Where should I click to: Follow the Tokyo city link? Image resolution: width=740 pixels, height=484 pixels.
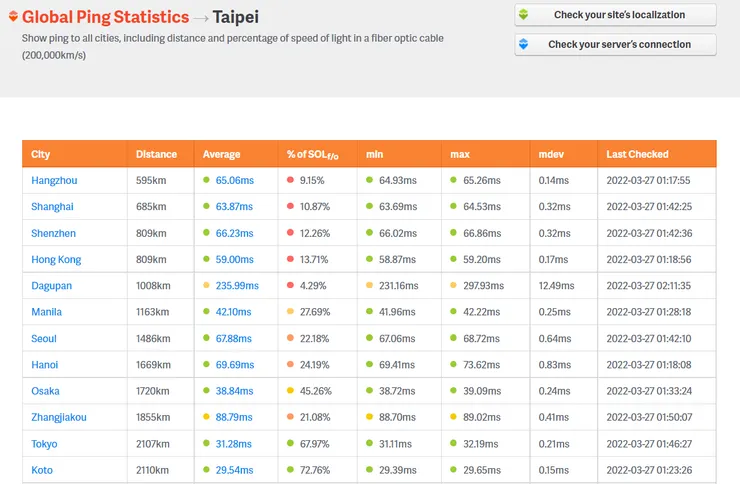click(44, 443)
